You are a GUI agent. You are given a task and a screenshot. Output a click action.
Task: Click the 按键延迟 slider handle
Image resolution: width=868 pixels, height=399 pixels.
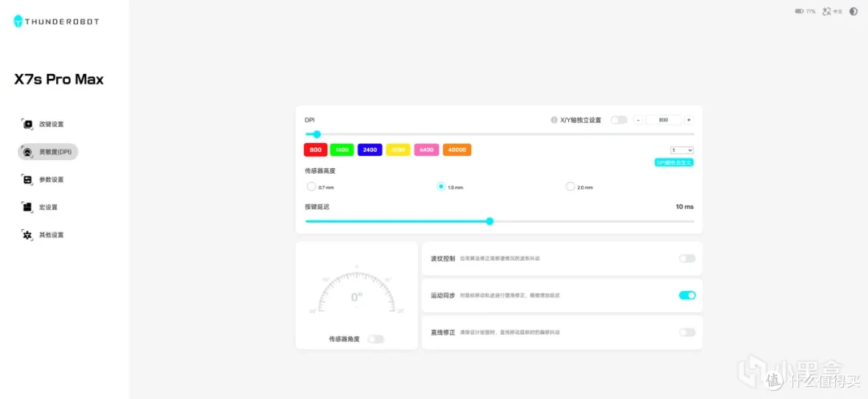490,221
